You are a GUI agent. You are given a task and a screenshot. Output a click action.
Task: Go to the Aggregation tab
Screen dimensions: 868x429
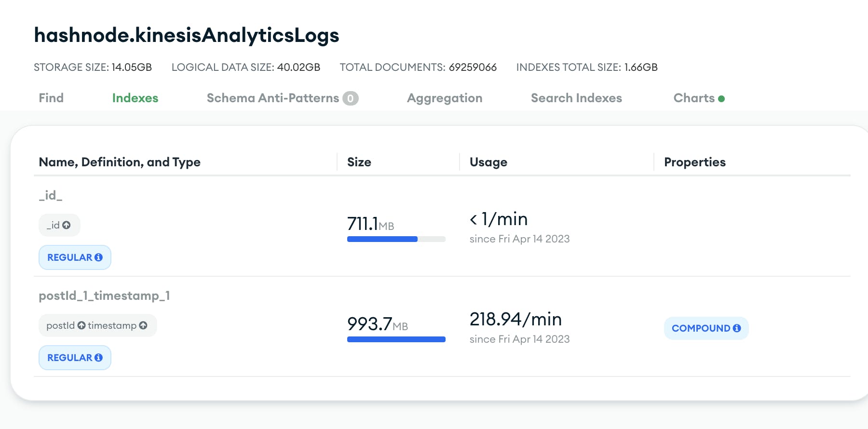pos(445,98)
